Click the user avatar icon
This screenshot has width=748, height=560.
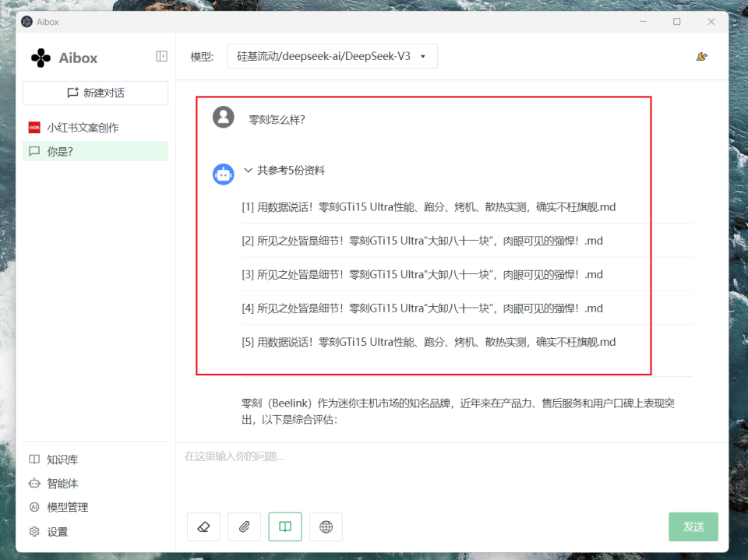pyautogui.click(x=224, y=117)
